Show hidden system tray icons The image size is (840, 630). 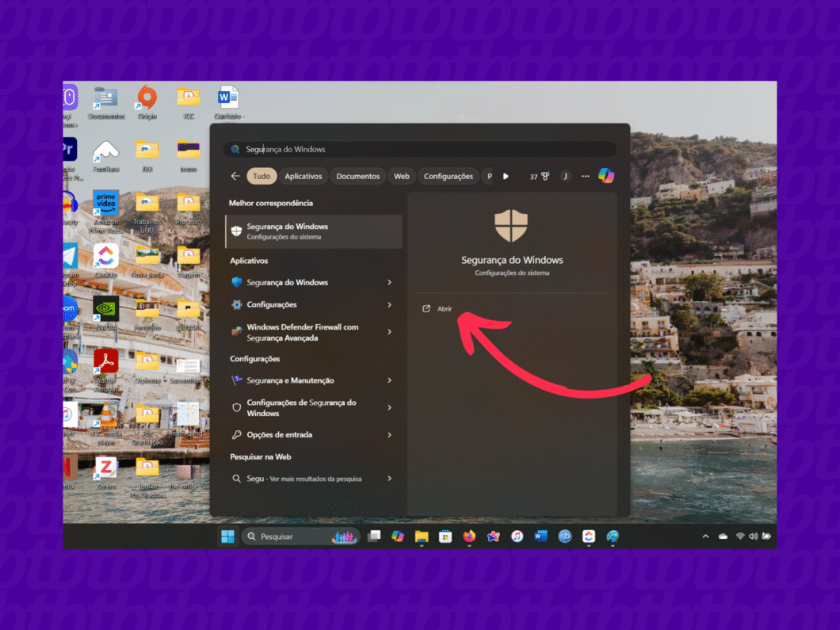click(705, 536)
